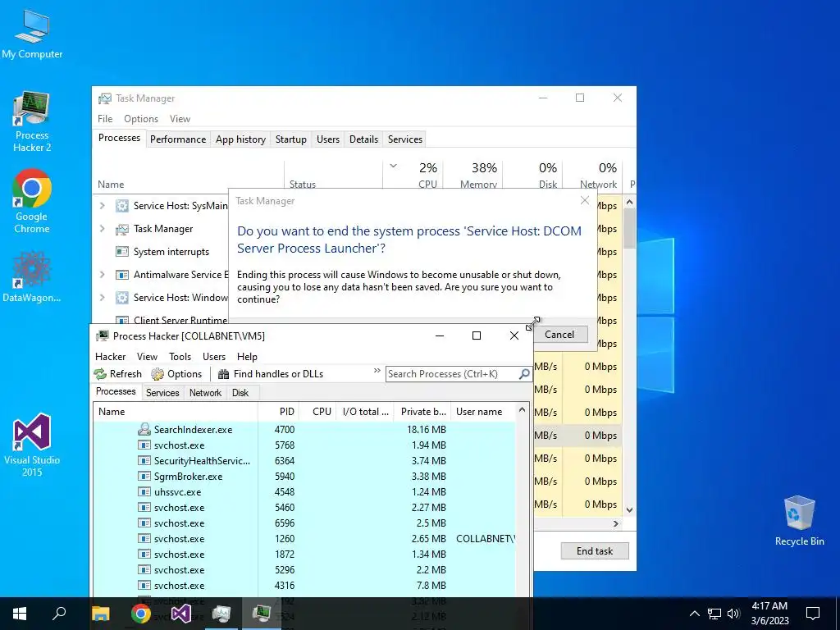Switch to Process Hacker Disk tab
This screenshot has height=630, width=840.
tap(240, 393)
